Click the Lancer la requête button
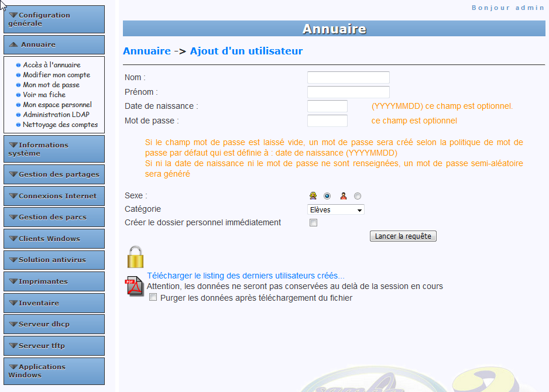Viewport: 549px width, 392px height. pos(403,236)
